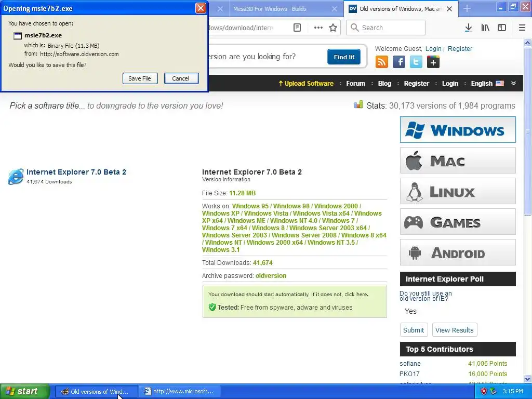Open the Firefox downloads arrow
The height and width of the screenshot is (399, 532).
468,28
